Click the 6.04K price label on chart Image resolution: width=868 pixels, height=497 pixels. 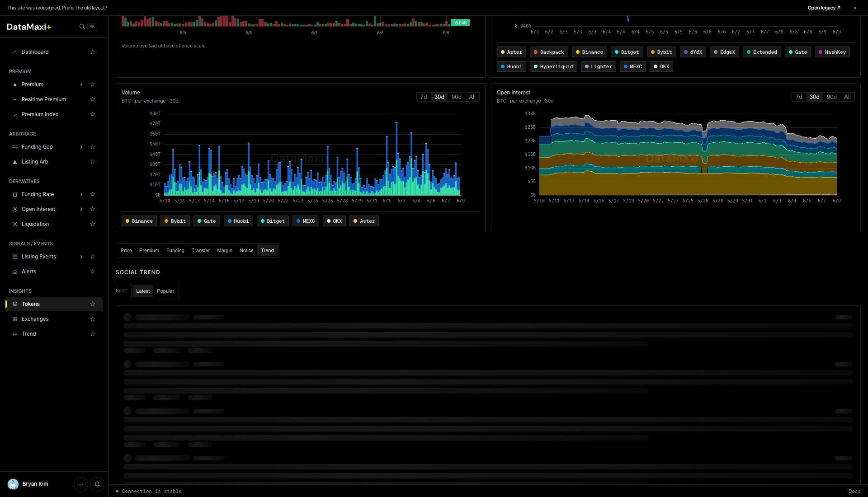(461, 23)
